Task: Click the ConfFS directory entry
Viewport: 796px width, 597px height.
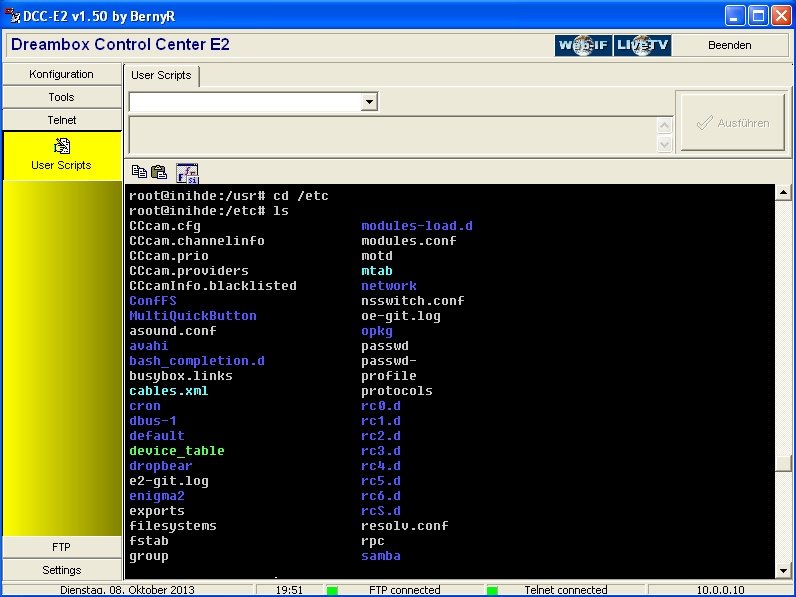Action: pyautogui.click(x=153, y=301)
